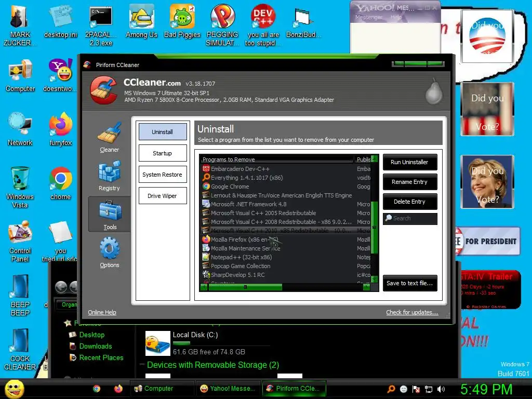
Task: Click the smiley Start button
Action: click(x=14, y=389)
